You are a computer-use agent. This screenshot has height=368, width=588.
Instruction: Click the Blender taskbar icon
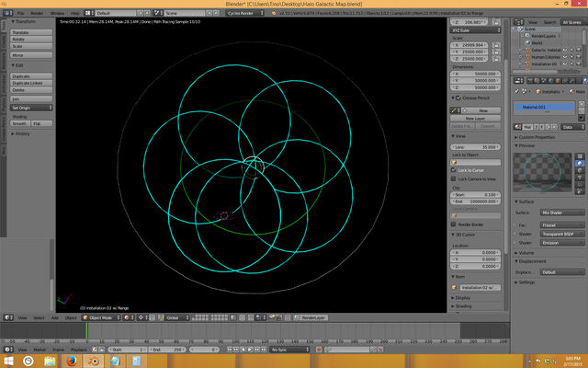tap(94, 362)
